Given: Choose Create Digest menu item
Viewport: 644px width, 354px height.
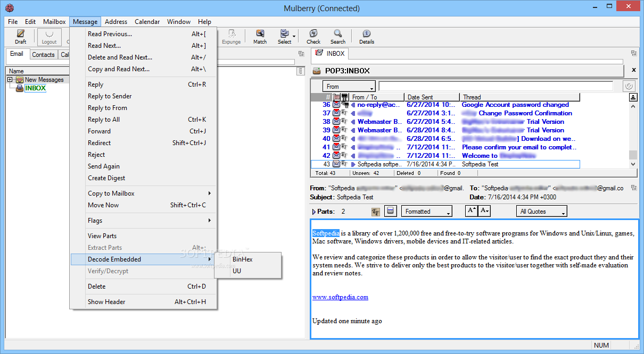Looking at the screenshot, I should tap(144, 178).
